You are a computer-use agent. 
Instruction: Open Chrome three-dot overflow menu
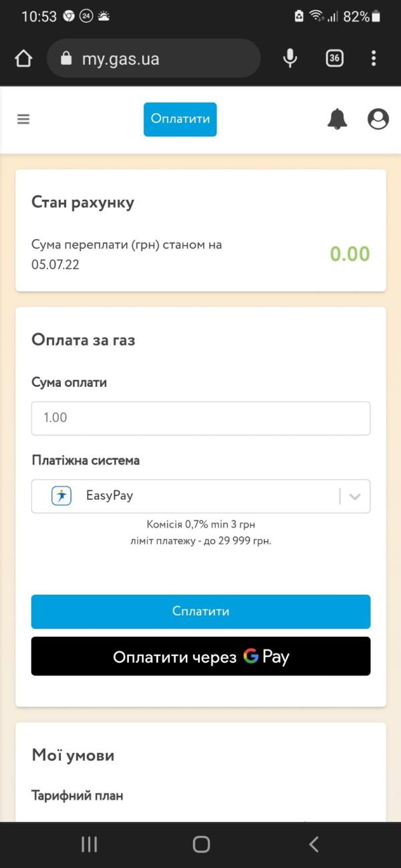click(x=374, y=59)
